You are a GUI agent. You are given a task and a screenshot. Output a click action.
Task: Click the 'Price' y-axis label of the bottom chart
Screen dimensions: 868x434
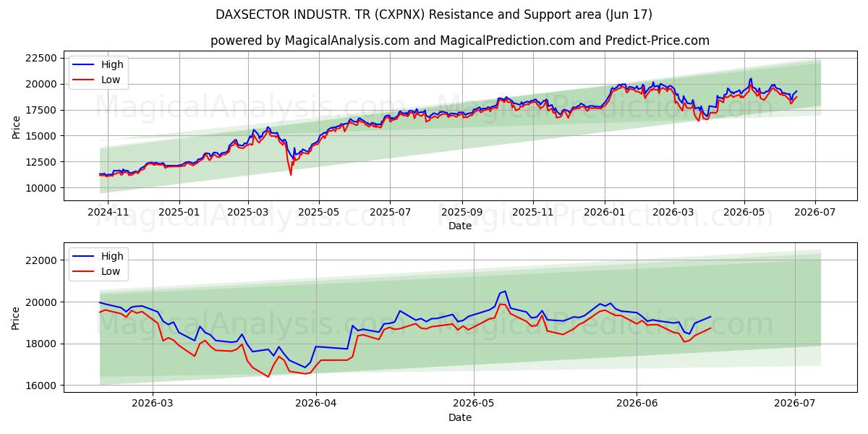pos(16,318)
